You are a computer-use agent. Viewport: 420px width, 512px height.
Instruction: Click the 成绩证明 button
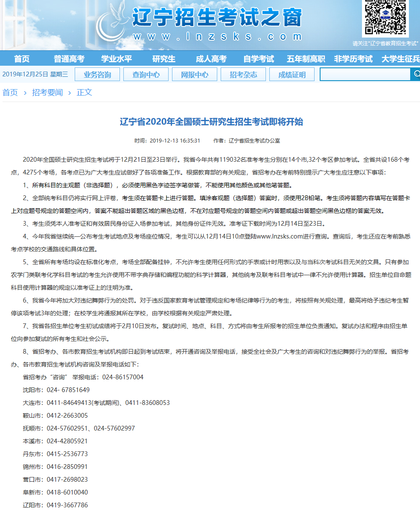coord(292,75)
